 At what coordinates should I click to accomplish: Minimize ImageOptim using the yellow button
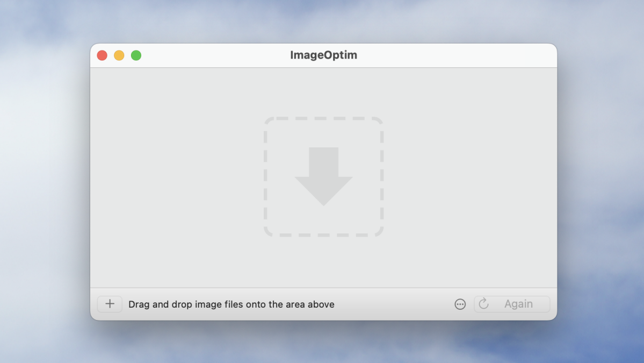point(119,55)
